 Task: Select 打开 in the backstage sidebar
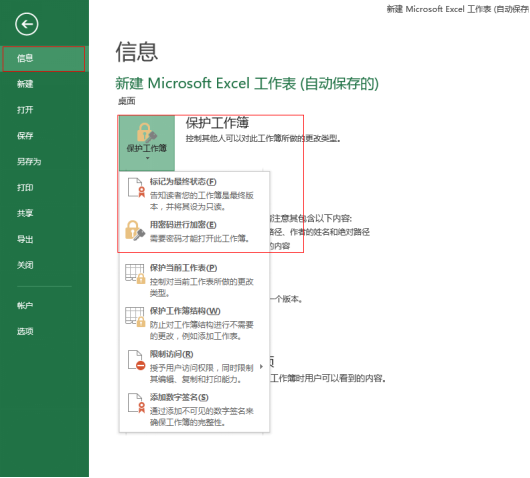point(25,110)
